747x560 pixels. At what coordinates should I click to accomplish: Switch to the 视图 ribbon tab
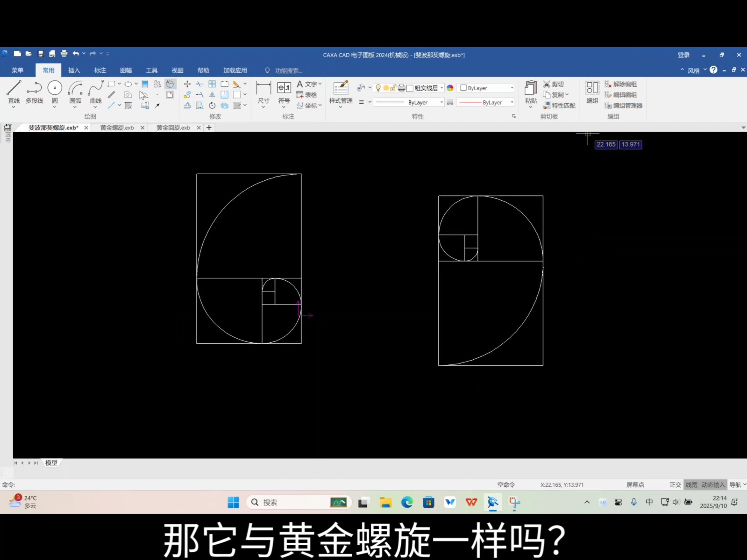point(177,70)
